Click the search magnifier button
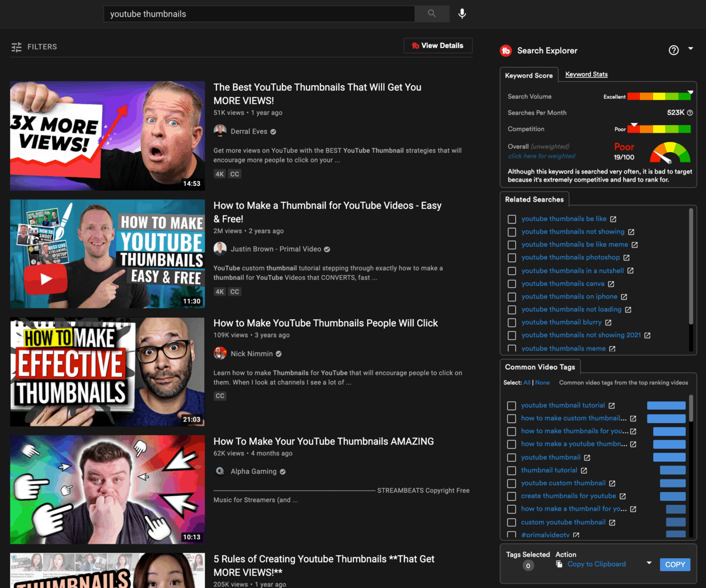The width and height of the screenshot is (706, 588). [x=432, y=14]
